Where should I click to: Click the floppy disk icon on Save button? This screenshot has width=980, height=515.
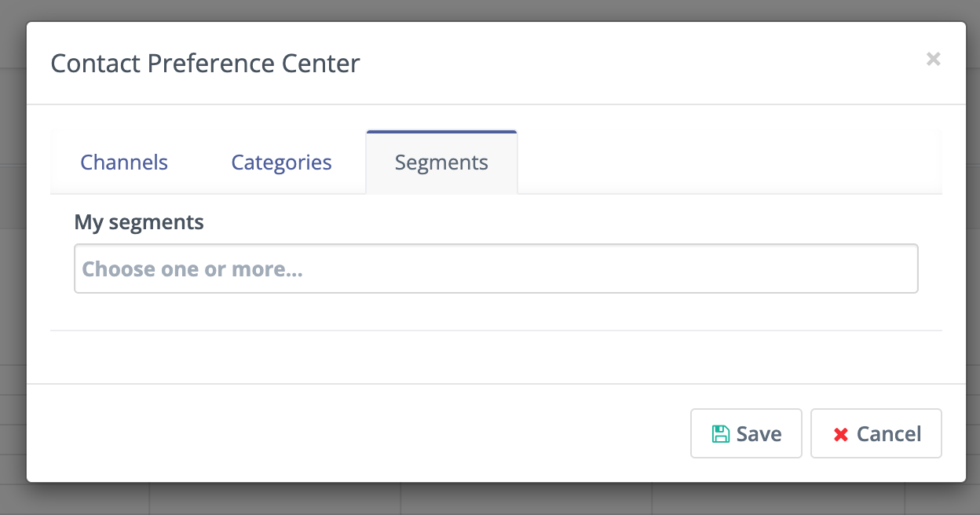coord(720,433)
